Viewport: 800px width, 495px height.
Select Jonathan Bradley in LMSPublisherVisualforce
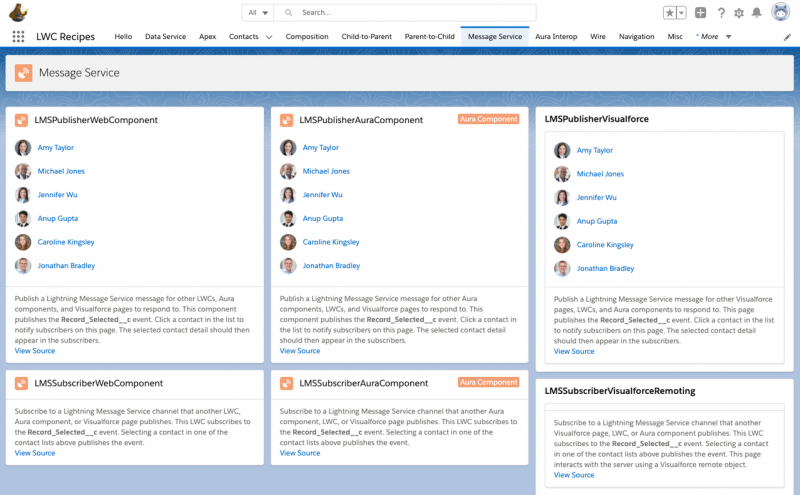606,268
